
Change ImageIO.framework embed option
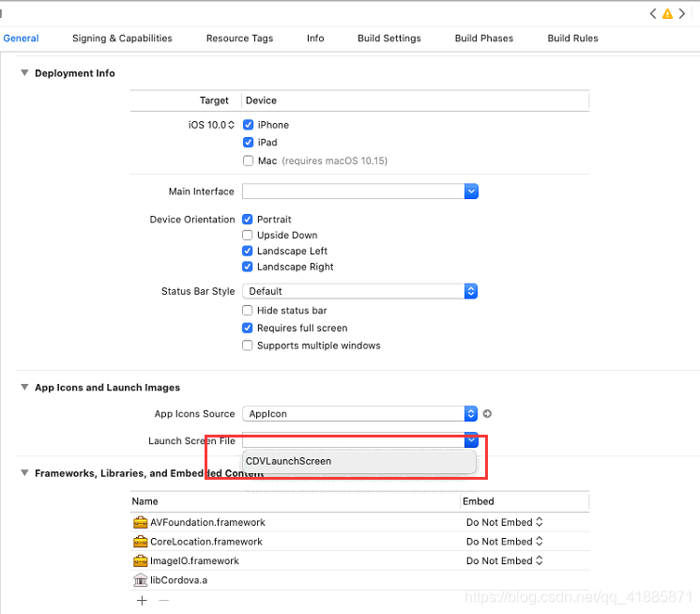pyautogui.click(x=505, y=560)
